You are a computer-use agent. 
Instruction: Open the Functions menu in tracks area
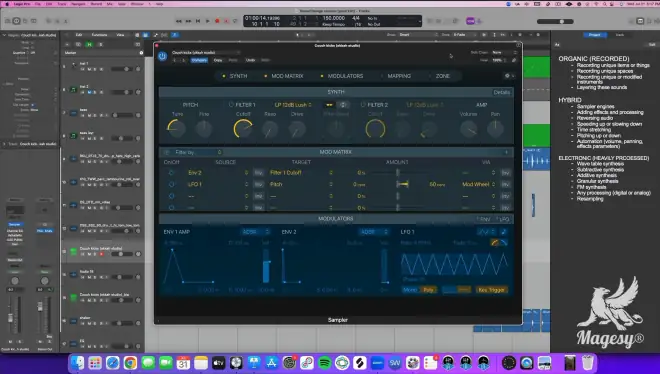[99, 35]
